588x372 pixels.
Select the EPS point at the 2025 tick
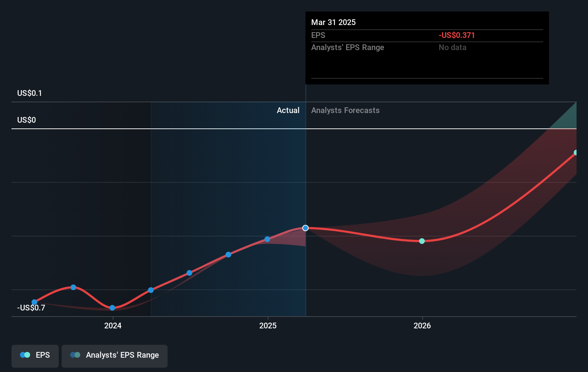pyautogui.click(x=267, y=239)
